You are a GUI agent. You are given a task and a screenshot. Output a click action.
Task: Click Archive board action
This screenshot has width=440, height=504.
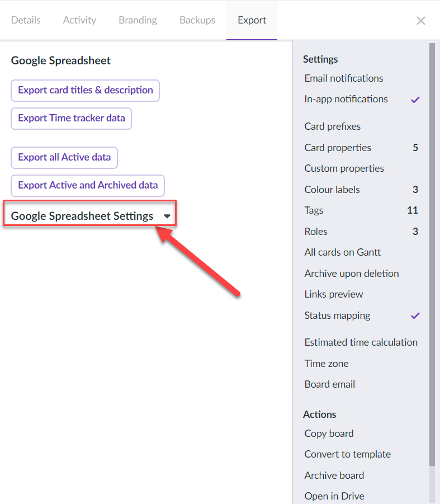click(334, 475)
